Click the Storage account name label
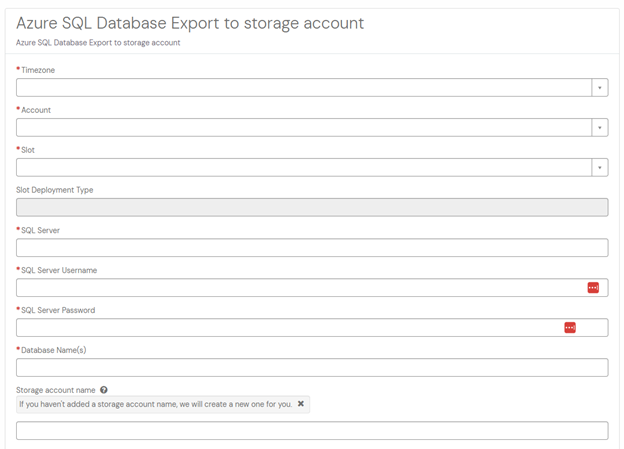The width and height of the screenshot is (624, 449). 56,390
